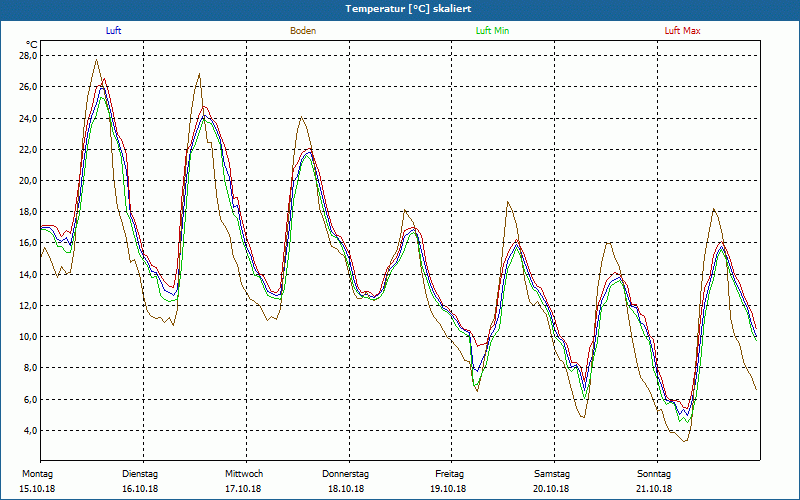
Task: Click the 8,0 y-axis value
Action: click(31, 368)
